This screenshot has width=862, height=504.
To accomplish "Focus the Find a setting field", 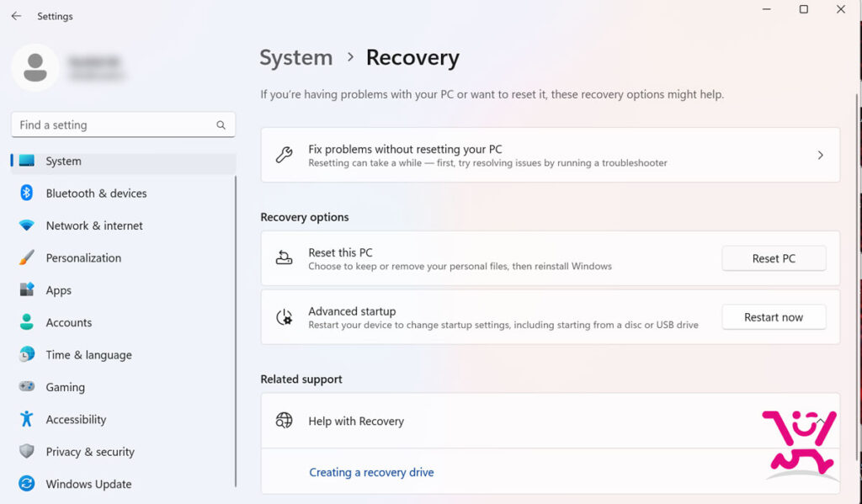I will coord(123,125).
